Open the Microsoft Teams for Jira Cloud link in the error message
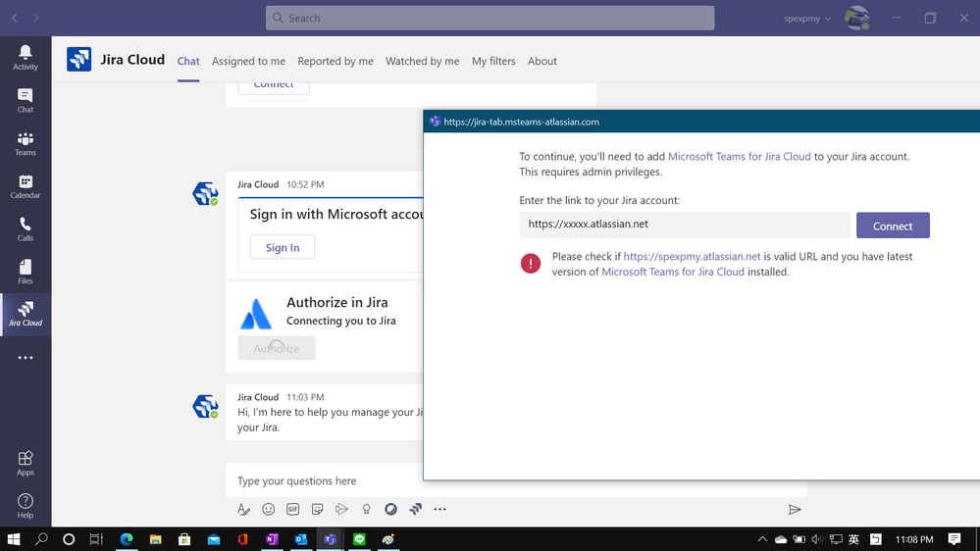This screenshot has height=551, width=980. 673,272
